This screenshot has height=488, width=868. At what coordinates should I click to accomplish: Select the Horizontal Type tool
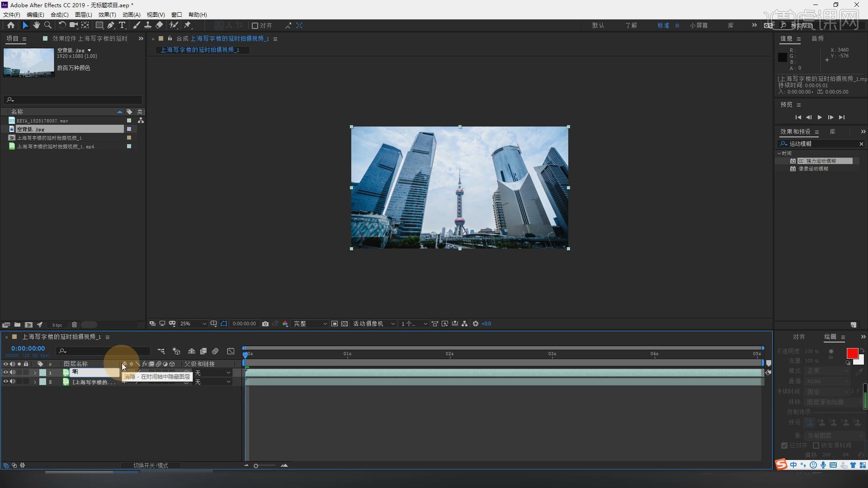coord(122,25)
